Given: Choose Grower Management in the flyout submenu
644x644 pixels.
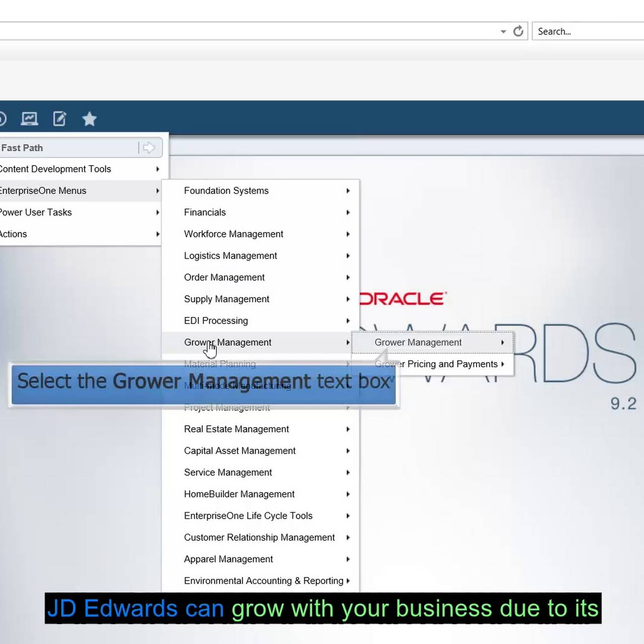Looking at the screenshot, I should (433, 342).
